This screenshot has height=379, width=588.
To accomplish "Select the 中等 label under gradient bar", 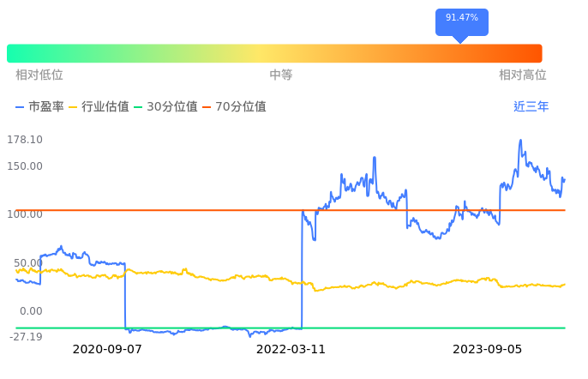I will point(281,75).
